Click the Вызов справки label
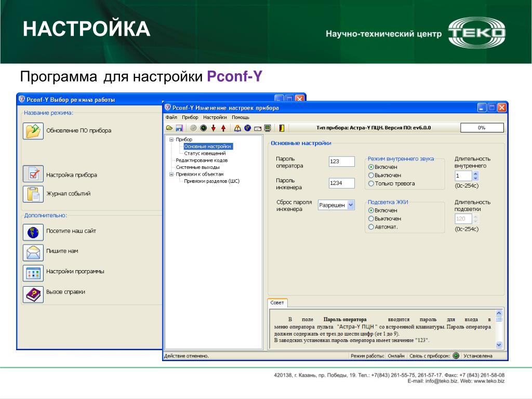This screenshot has height=399, width=532. pos(65,292)
